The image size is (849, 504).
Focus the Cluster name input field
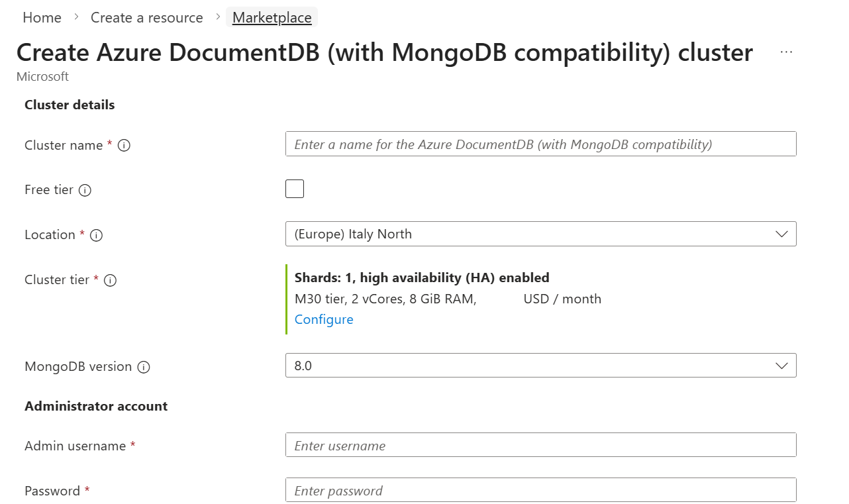540,144
